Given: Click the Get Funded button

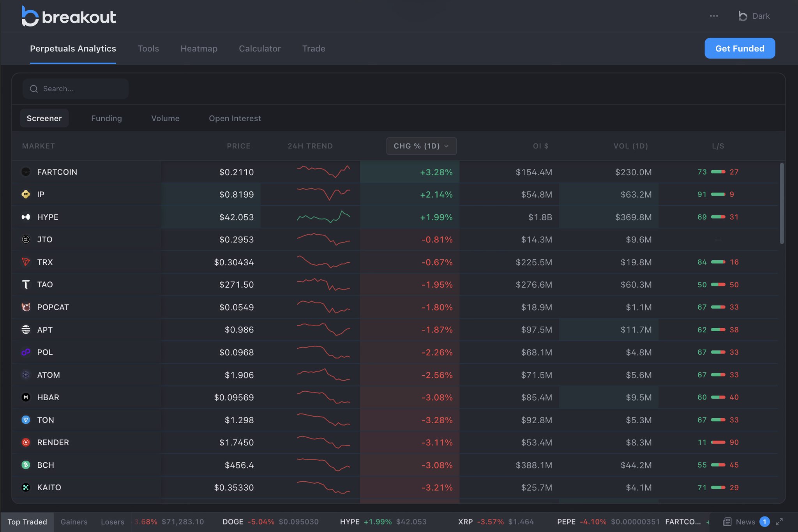Looking at the screenshot, I should pyautogui.click(x=740, y=49).
